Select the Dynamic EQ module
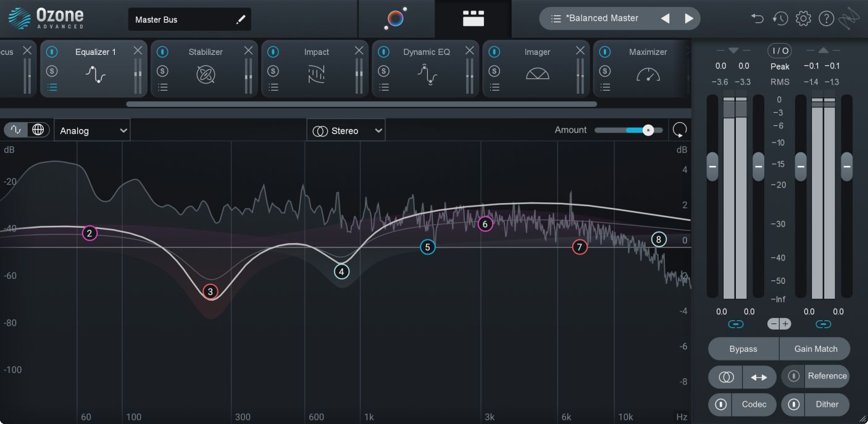The width and height of the screenshot is (868, 424). point(427,70)
